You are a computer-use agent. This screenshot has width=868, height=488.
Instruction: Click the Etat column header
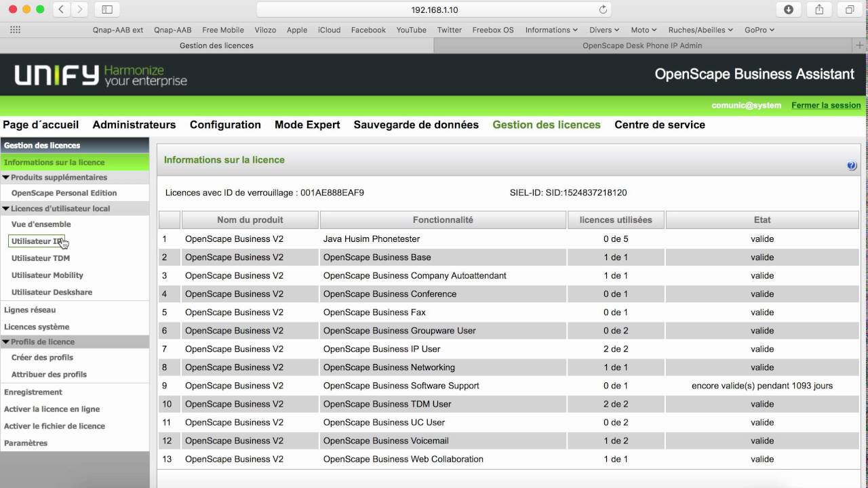(x=762, y=220)
